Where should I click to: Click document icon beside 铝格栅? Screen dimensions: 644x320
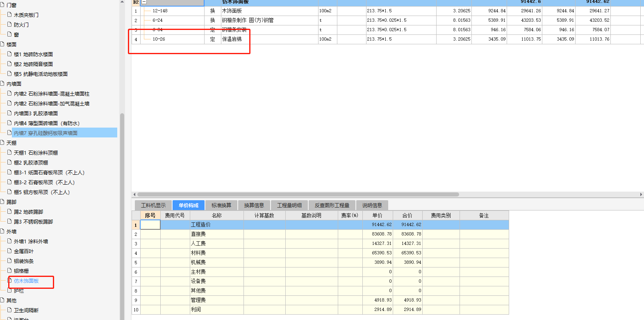point(9,271)
